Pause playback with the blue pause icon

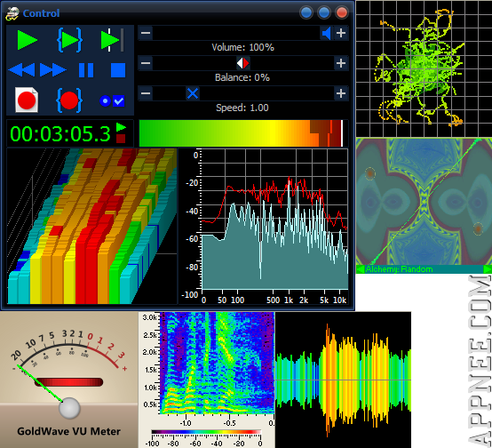click(86, 70)
